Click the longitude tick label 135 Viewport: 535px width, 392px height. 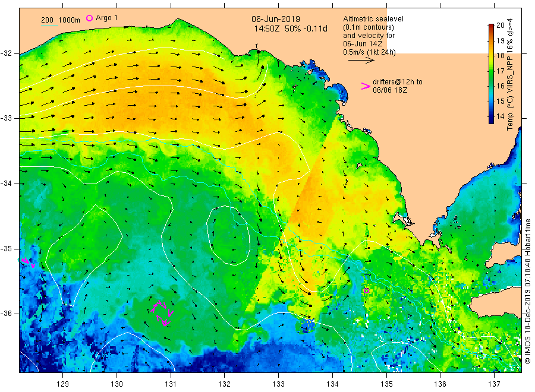[386, 384]
